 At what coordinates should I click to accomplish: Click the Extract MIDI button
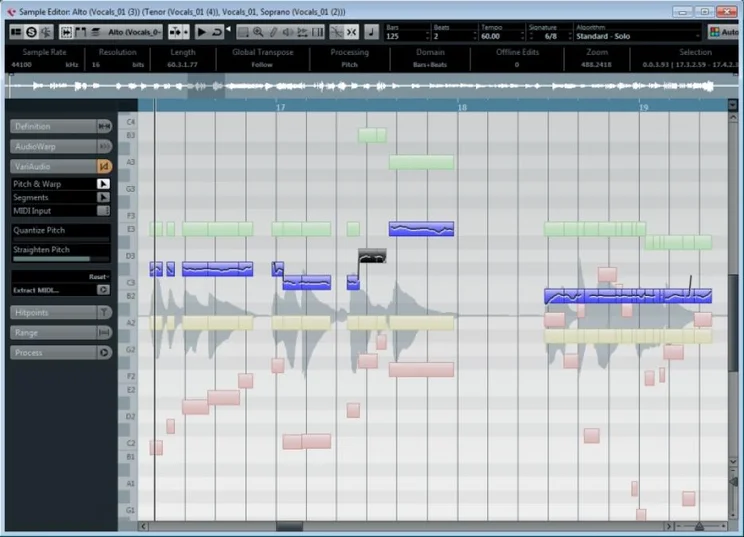click(55, 290)
